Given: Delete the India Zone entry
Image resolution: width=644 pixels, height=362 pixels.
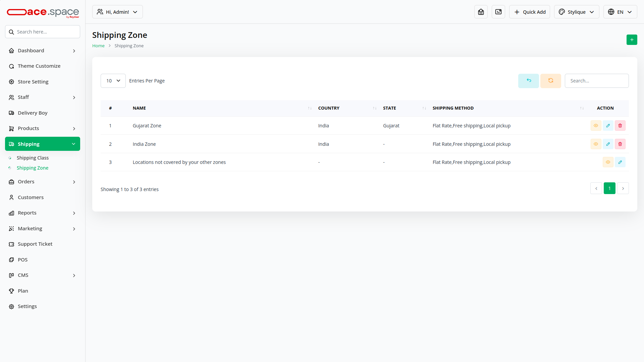Looking at the screenshot, I should pos(620,144).
